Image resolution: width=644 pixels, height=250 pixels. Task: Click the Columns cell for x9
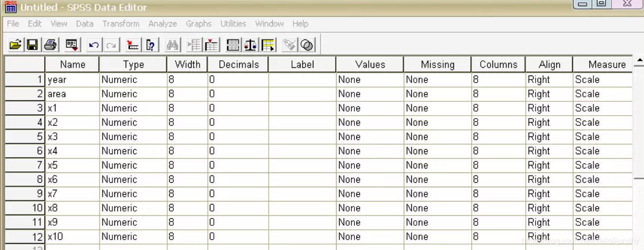point(498,222)
